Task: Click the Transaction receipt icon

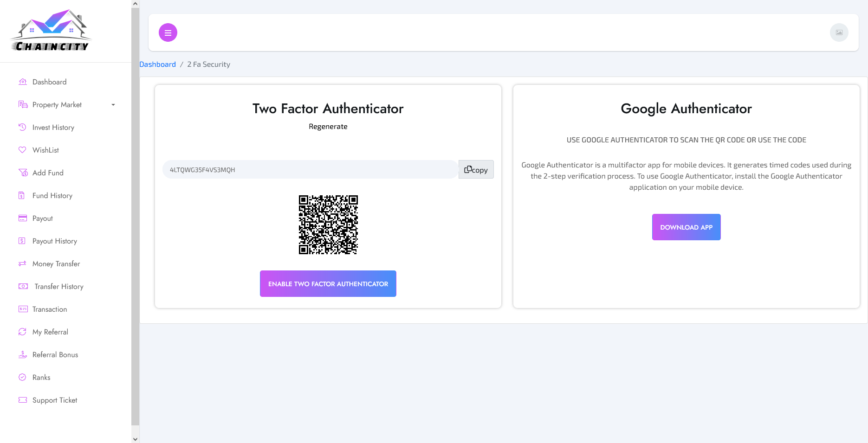Action: (23, 309)
